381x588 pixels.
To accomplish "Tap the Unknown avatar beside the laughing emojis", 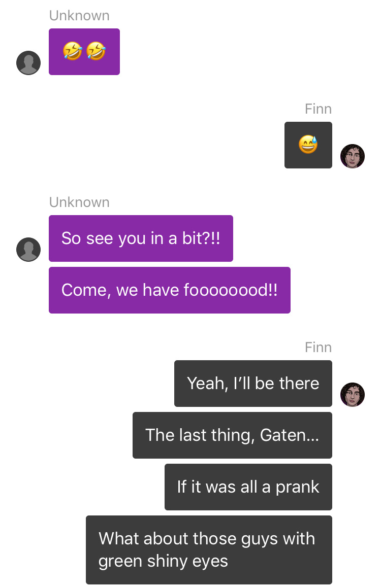I will tap(28, 62).
